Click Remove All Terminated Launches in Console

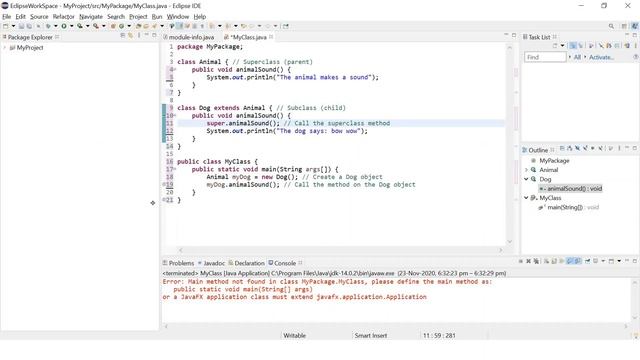tap(536, 261)
